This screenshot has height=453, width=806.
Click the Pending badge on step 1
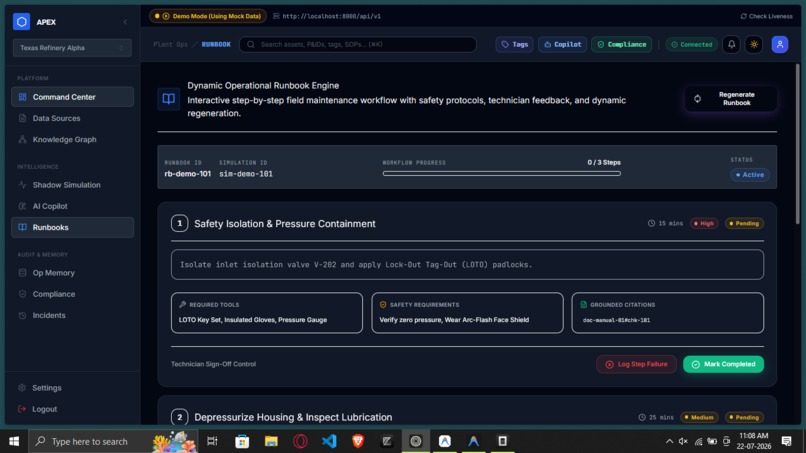pos(744,223)
